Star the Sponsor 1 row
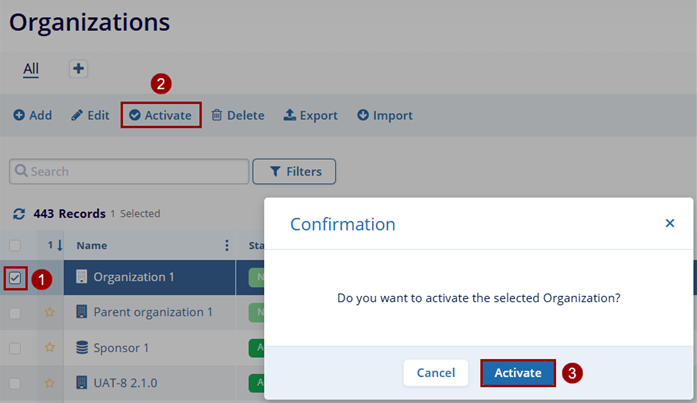Screen dimensions: 697x403 click(48, 348)
